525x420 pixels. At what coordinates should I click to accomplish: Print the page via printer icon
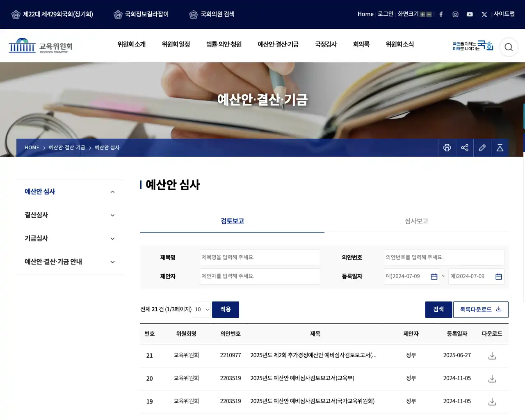[x=447, y=148]
